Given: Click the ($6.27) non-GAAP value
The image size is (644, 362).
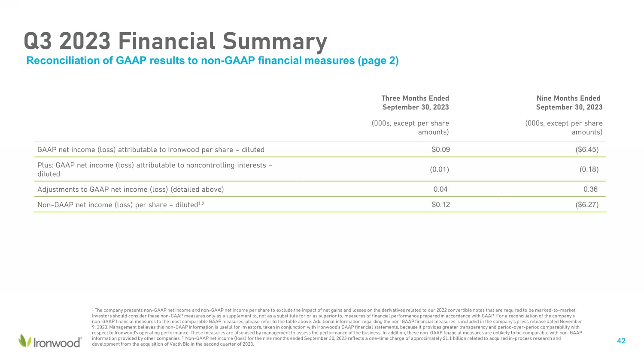Looking at the screenshot, I should point(586,205).
